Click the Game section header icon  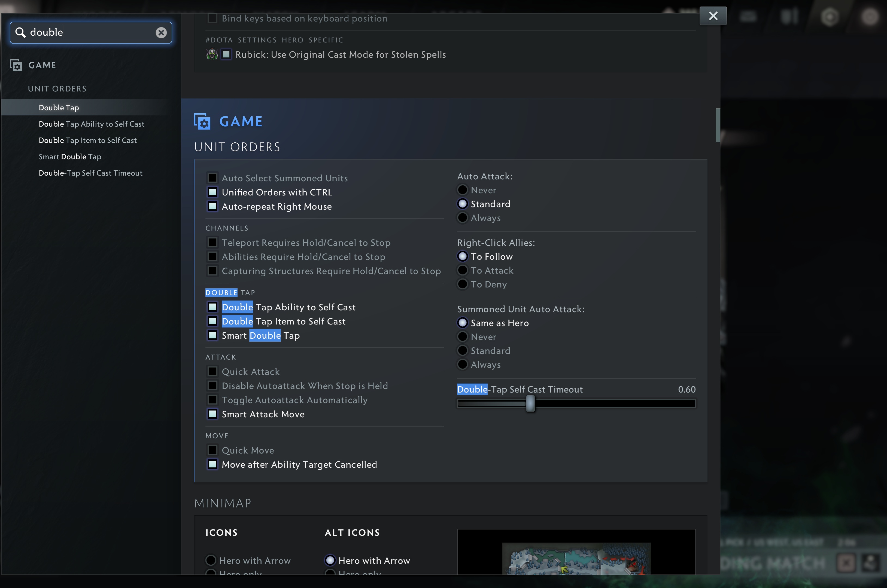[202, 121]
